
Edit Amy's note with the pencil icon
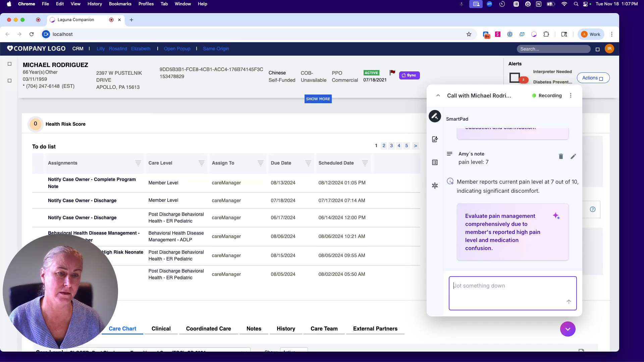[x=574, y=156]
